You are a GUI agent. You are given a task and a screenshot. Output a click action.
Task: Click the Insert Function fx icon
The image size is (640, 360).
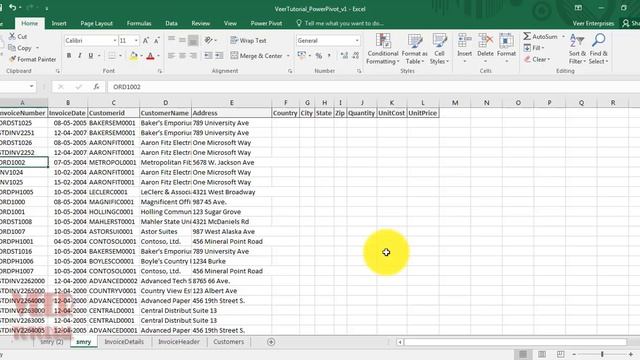(x=96, y=87)
